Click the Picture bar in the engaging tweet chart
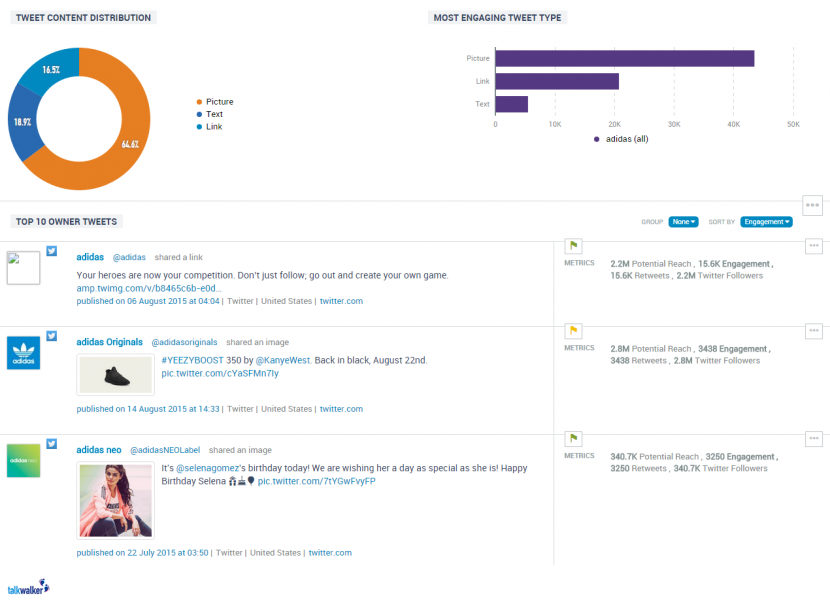This screenshot has width=830, height=600. tap(625, 58)
